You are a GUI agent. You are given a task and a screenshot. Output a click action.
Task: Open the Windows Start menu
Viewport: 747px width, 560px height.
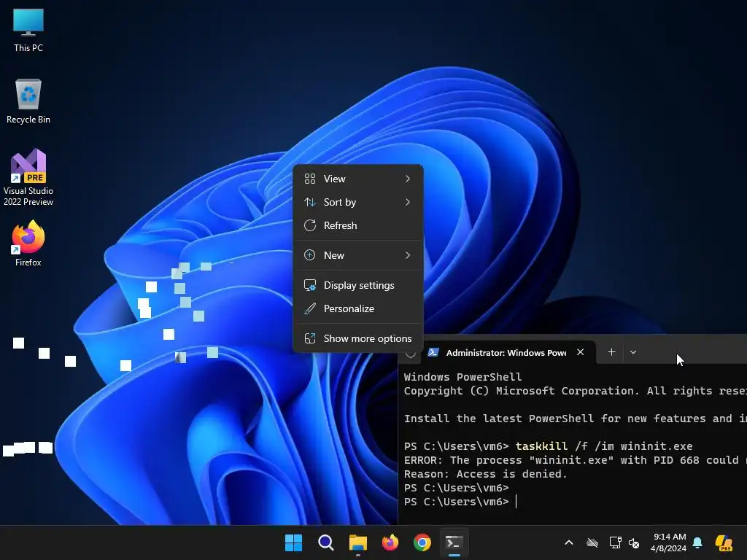(x=293, y=542)
